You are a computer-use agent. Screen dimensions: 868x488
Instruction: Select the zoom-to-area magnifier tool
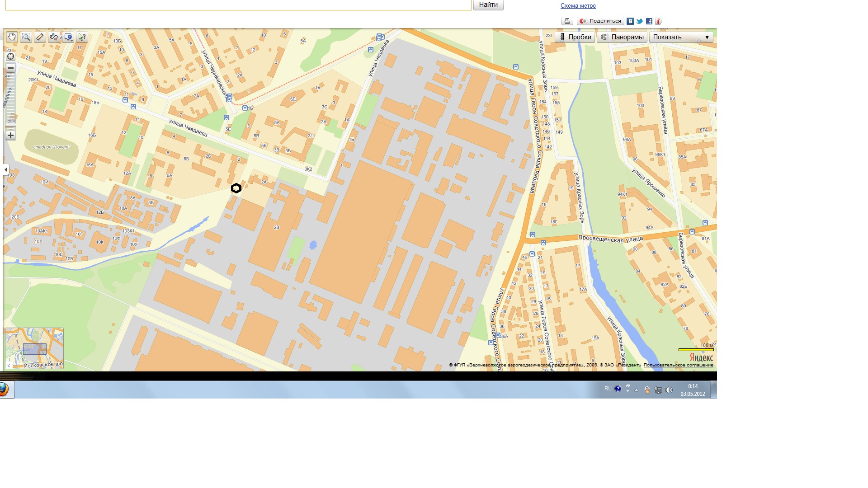point(26,37)
